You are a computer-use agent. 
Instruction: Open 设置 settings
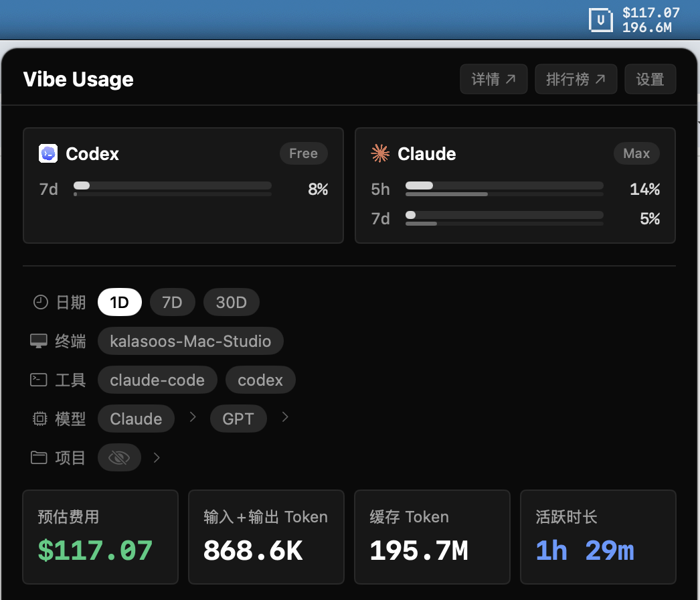650,80
